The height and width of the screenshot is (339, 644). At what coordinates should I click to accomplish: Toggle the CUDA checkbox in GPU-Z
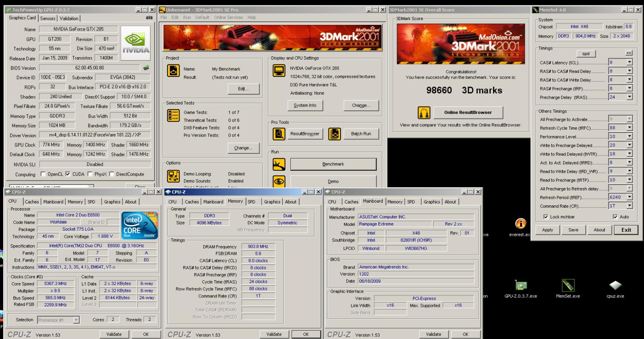tap(68, 174)
